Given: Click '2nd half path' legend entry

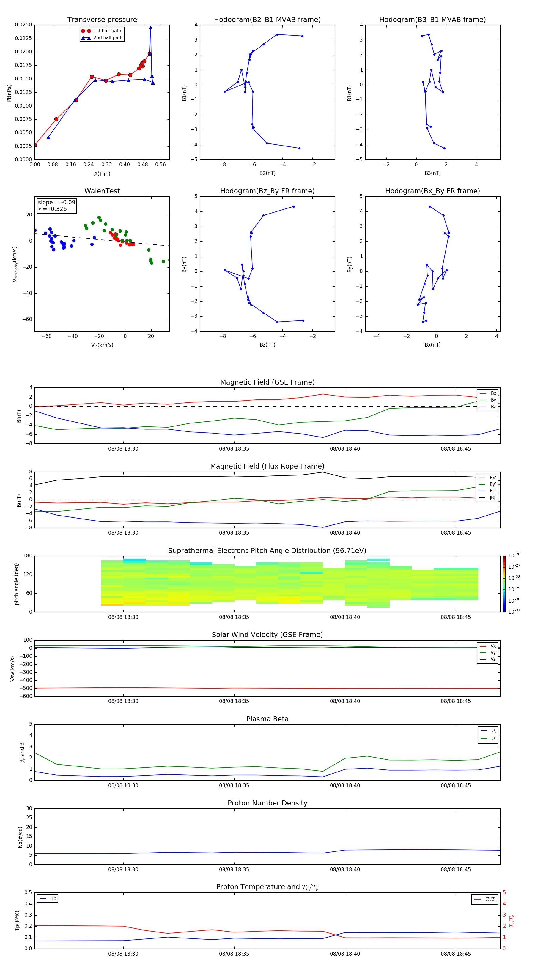Looking at the screenshot, I should click(x=102, y=38).
